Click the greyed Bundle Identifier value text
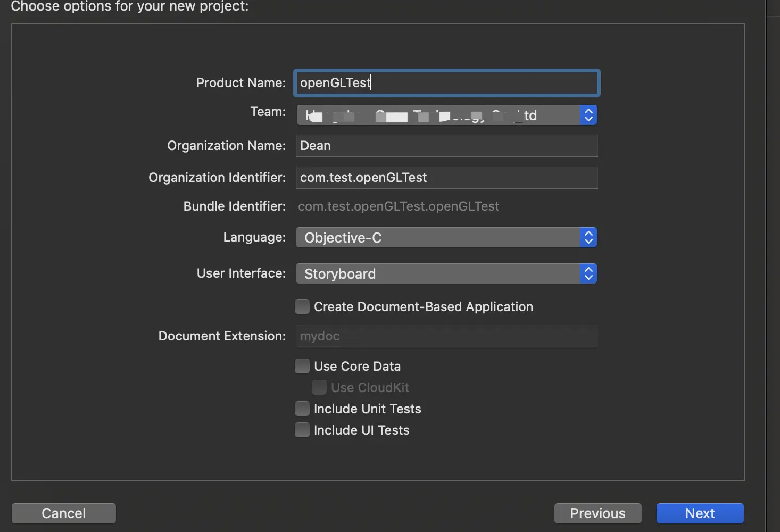780x532 pixels. 398,206
